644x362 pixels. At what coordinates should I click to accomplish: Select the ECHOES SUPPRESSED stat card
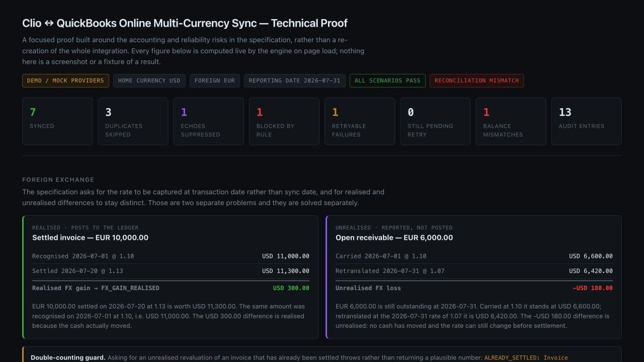coord(208,121)
